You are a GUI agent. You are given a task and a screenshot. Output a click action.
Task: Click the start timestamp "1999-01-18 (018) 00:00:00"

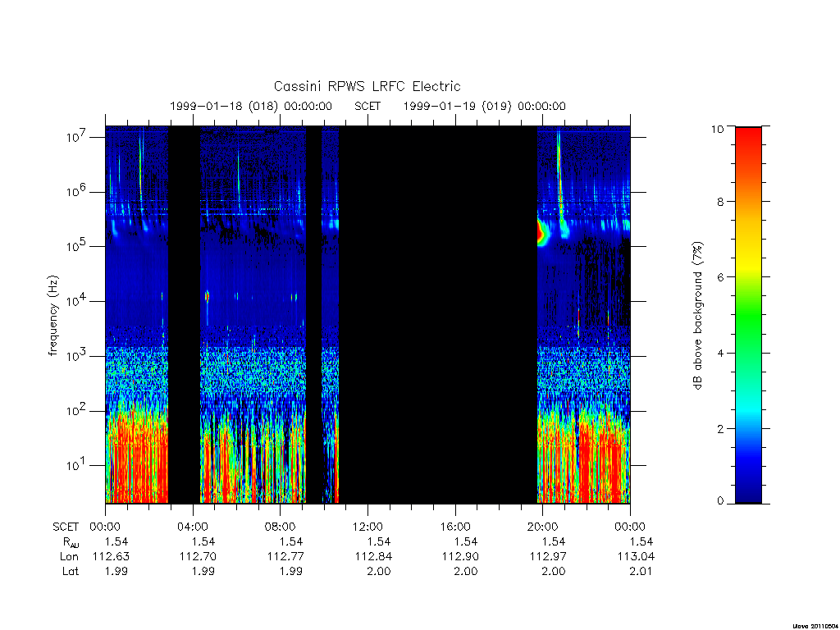coord(251,106)
